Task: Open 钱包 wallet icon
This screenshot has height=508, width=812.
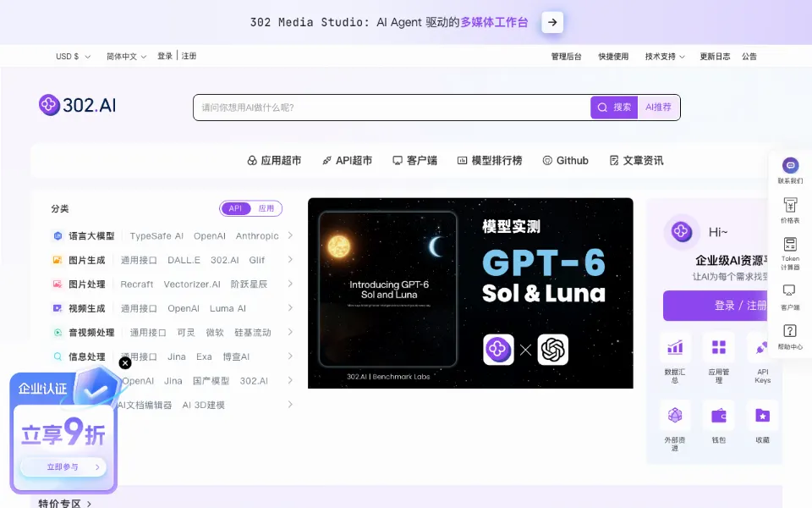Action: (719, 415)
